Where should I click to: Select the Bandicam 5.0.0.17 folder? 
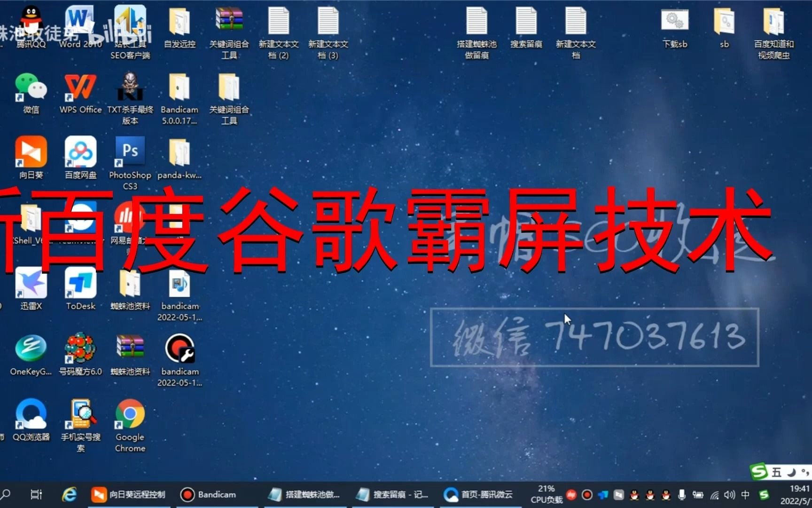pos(180,98)
